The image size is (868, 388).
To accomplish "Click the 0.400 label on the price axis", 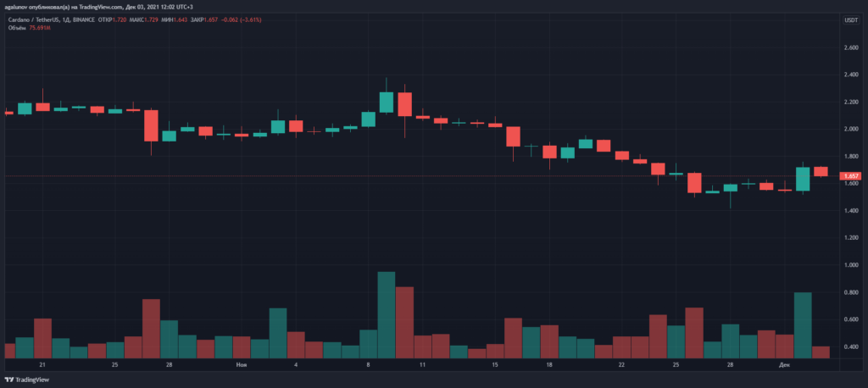I will [x=849, y=347].
